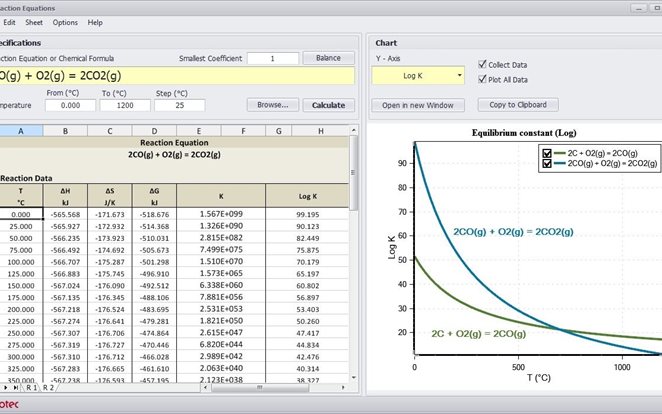The height and width of the screenshot is (414, 662).
Task: Switch to the R 1 sheet tab
Action: click(32, 387)
